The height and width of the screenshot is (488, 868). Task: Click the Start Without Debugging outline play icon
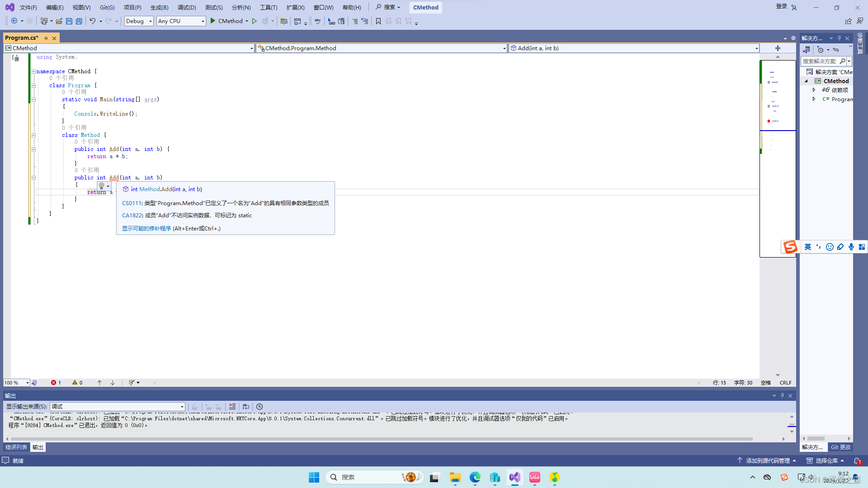(255, 21)
